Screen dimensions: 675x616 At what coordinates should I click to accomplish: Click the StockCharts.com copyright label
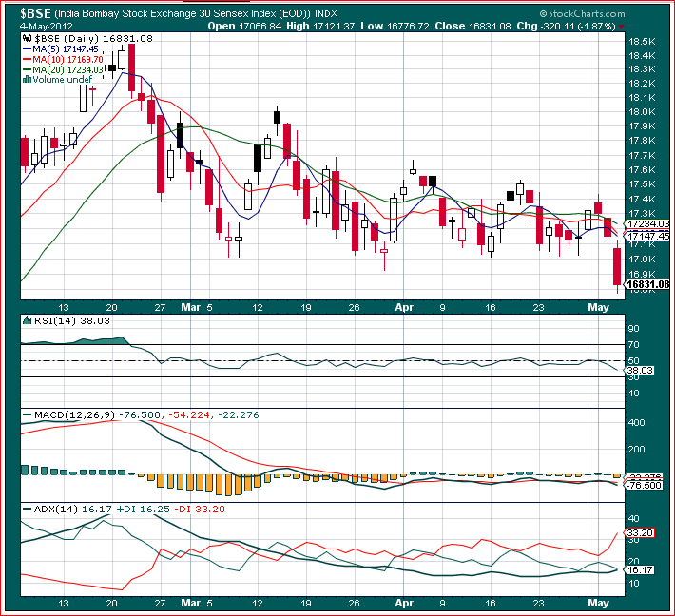click(583, 13)
